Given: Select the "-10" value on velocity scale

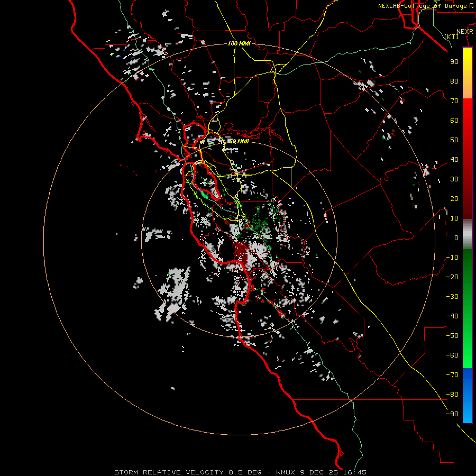Looking at the screenshot, I should coord(452,258).
